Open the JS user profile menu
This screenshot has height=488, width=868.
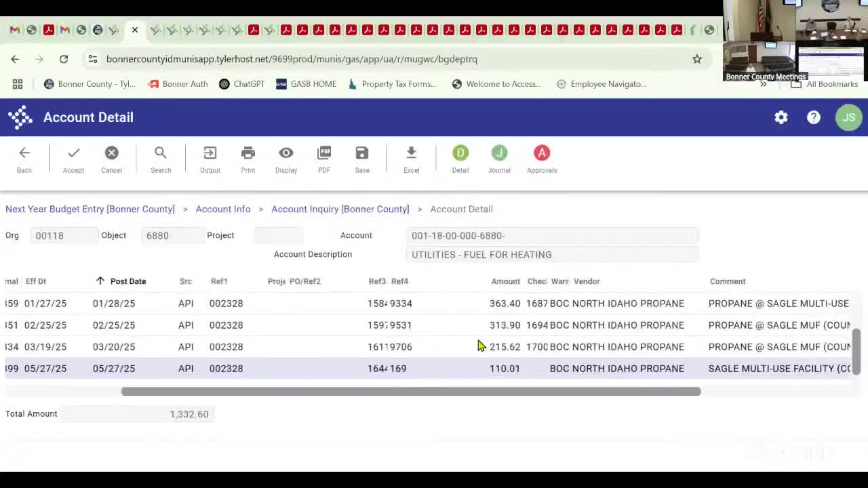point(848,117)
